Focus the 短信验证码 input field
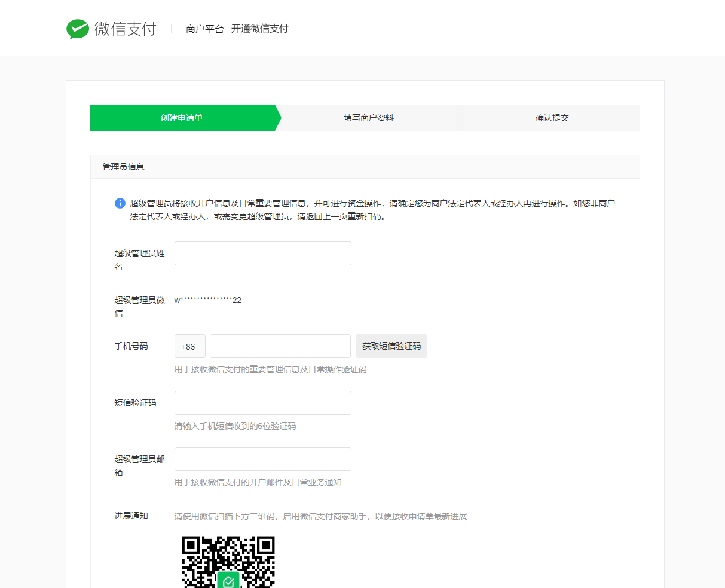The height and width of the screenshot is (588, 725). (263, 403)
